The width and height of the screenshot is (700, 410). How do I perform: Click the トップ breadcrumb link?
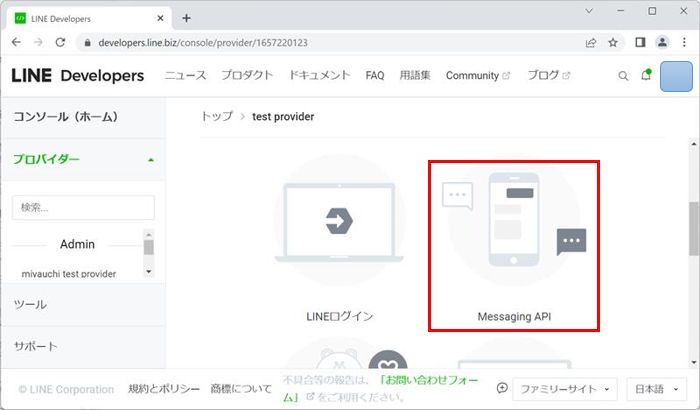pyautogui.click(x=217, y=117)
